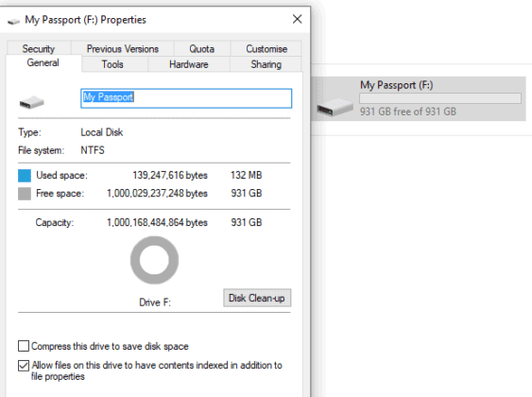Click the 'File system:' label
The image size is (532, 397).
point(41,150)
